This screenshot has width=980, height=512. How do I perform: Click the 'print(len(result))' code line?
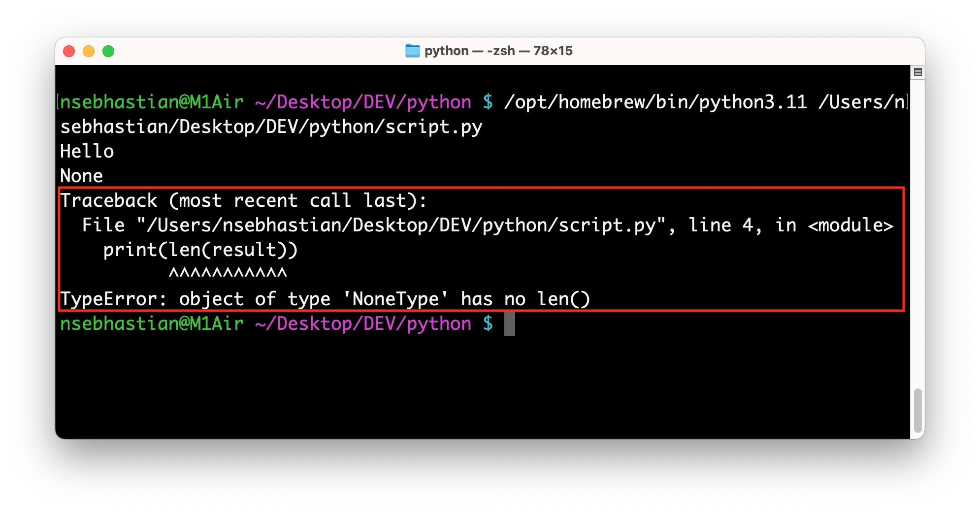[x=200, y=250]
